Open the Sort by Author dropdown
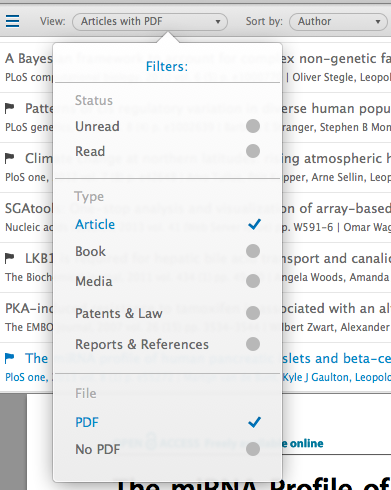391x490 pixels. coord(338,22)
